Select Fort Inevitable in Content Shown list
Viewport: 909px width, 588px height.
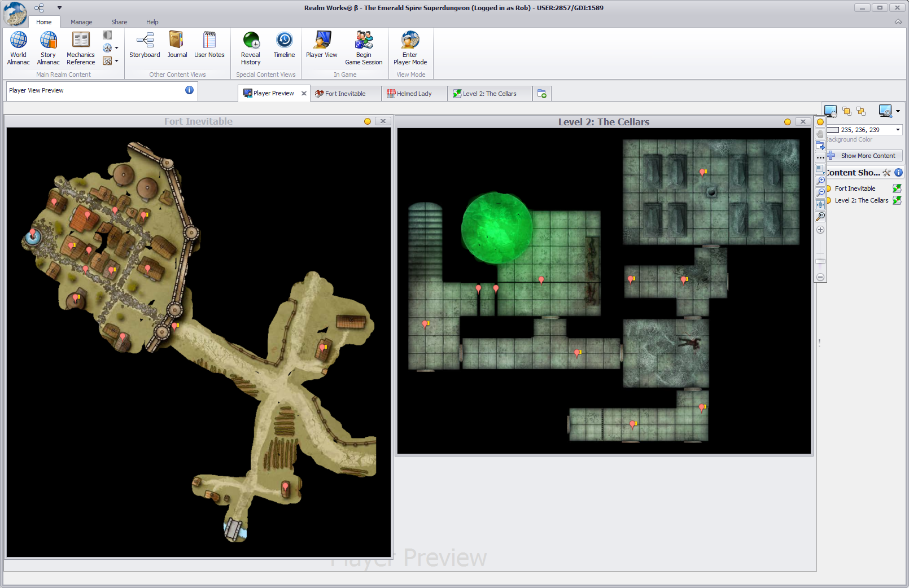pyautogui.click(x=855, y=188)
